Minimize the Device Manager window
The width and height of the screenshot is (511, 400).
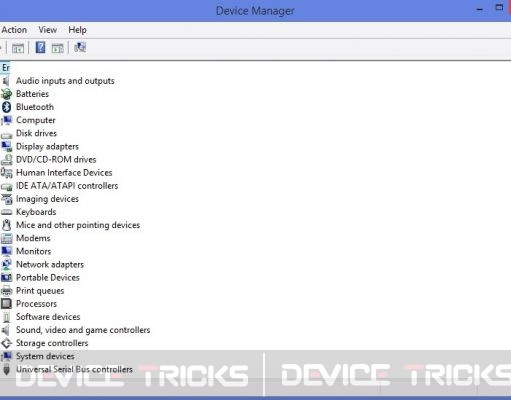coord(480,10)
